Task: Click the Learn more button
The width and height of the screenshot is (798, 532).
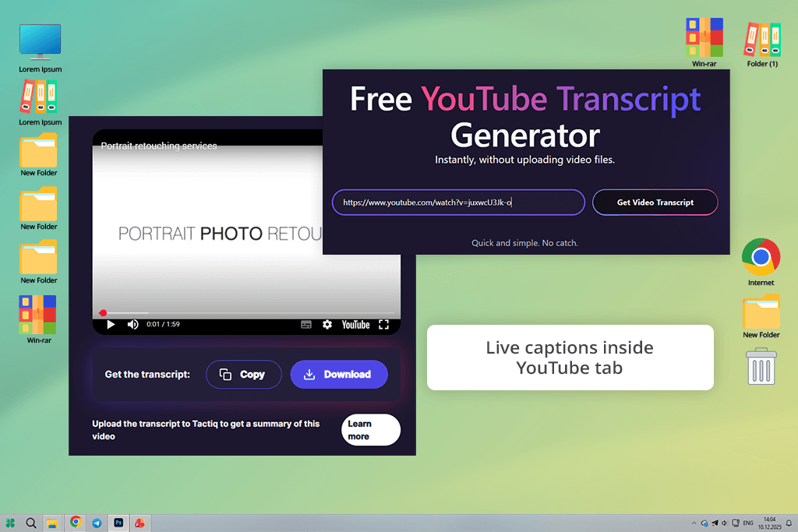Action: coord(370,430)
